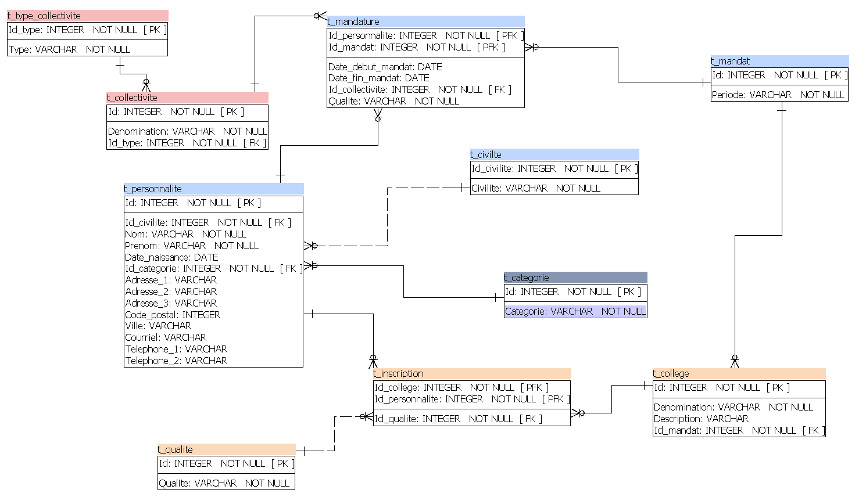Select Id_mandat PFK row in t_mandature
The width and height of the screenshot is (866, 504).
pos(417,47)
